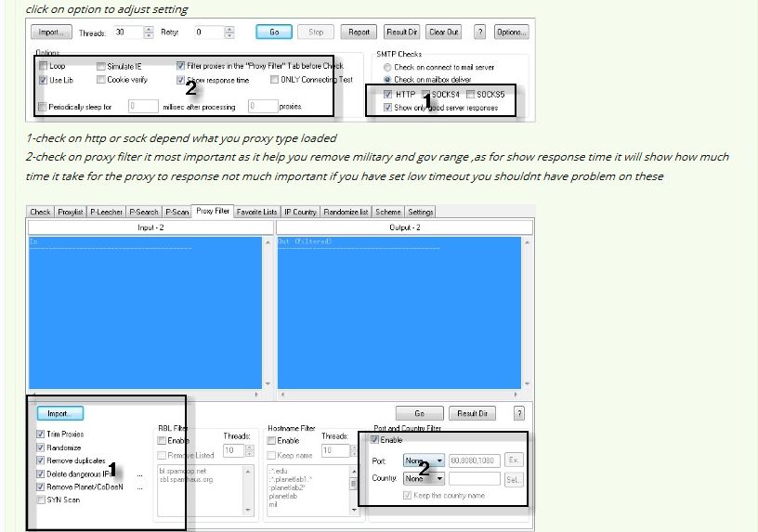Enable the Loop checkbox
758x532 pixels.
pos(43,67)
